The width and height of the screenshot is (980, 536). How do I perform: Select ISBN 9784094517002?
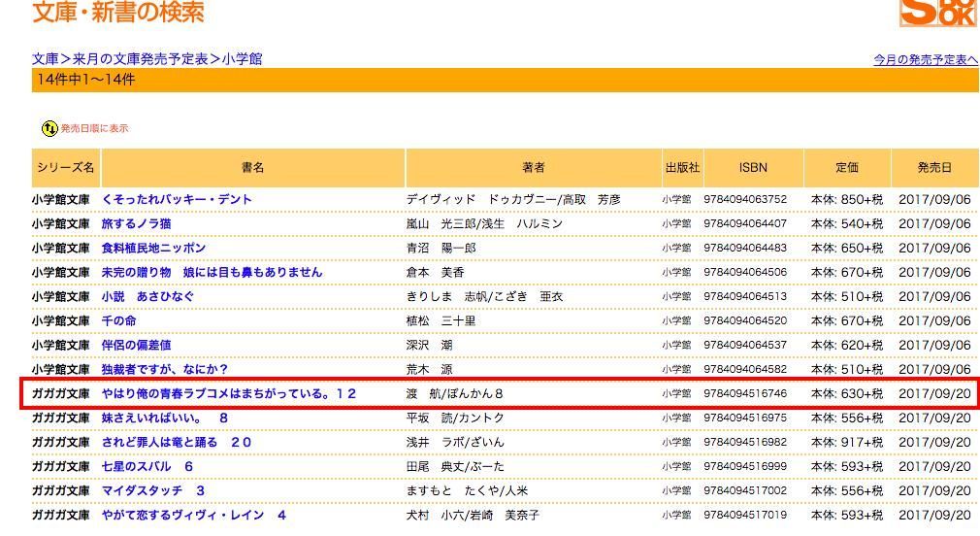(745, 491)
